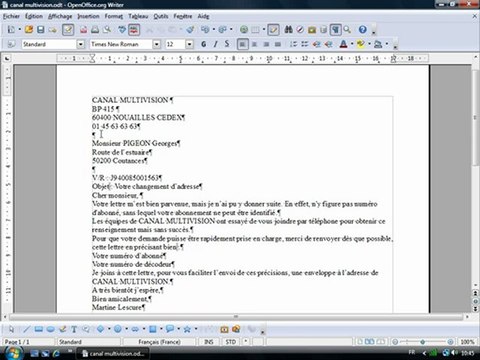This screenshot has height=360, width=480.
Task: Toggle underline (S) formatting
Action: [x=227, y=44]
